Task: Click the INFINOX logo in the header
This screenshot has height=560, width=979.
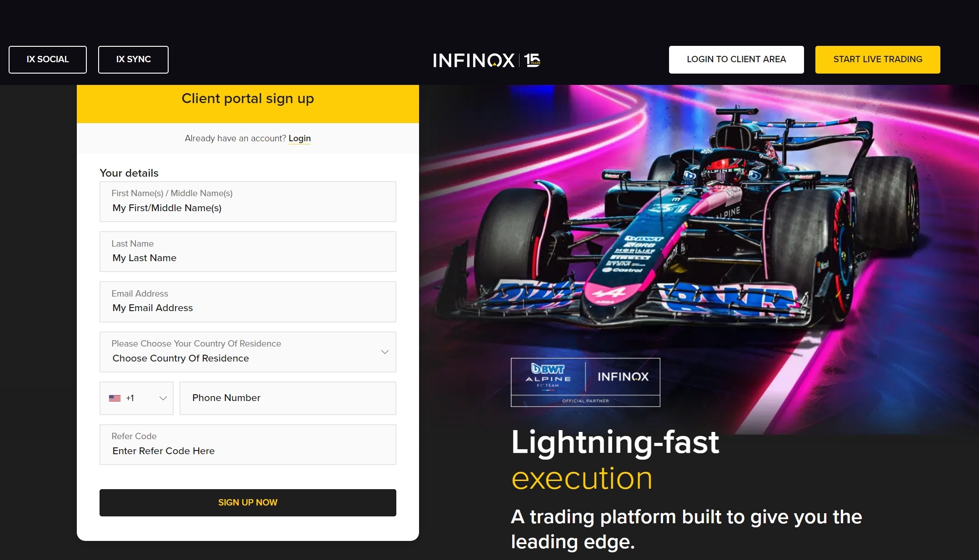Action: 488,59
